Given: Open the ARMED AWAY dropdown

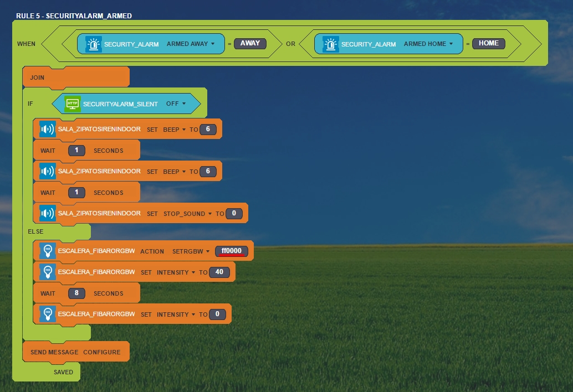Looking at the screenshot, I should point(191,44).
